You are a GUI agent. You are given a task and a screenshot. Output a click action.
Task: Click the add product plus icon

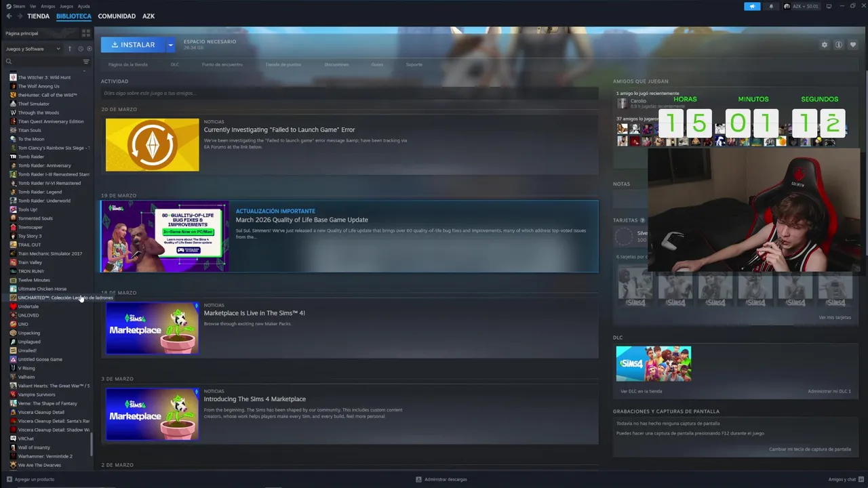pyautogui.click(x=9, y=479)
